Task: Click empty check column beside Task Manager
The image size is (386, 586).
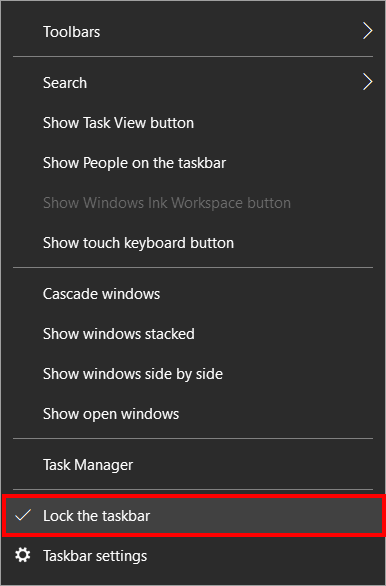Action: (22, 465)
